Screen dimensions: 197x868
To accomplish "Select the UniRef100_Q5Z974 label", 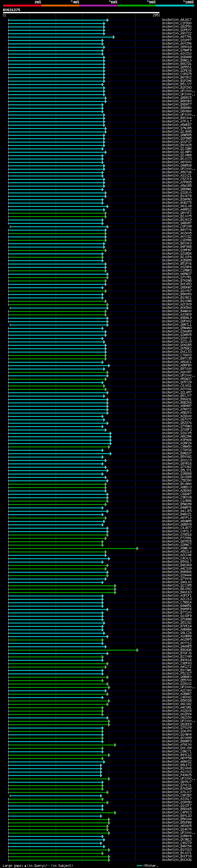I will click(177, 423).
